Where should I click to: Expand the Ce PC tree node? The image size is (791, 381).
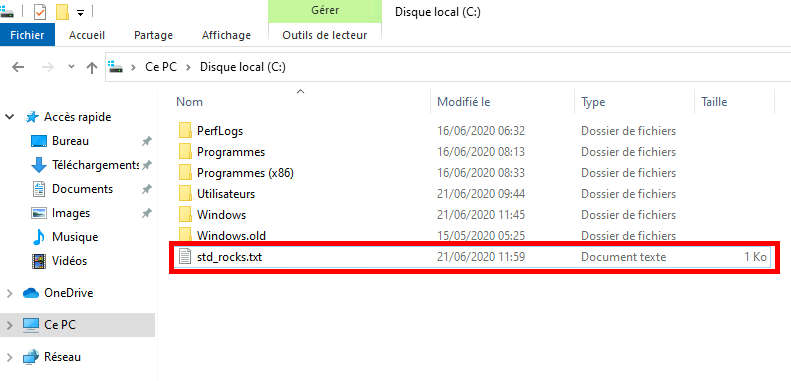(9, 325)
